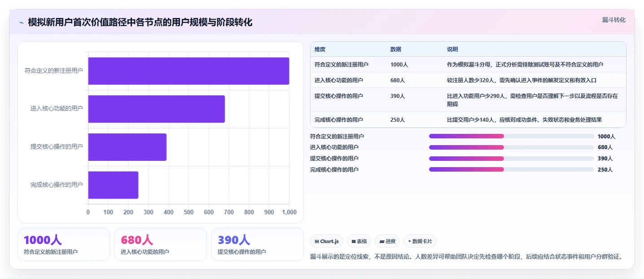Open the blue 390人 stat card
This screenshot has width=644, height=279.
coord(258,244)
